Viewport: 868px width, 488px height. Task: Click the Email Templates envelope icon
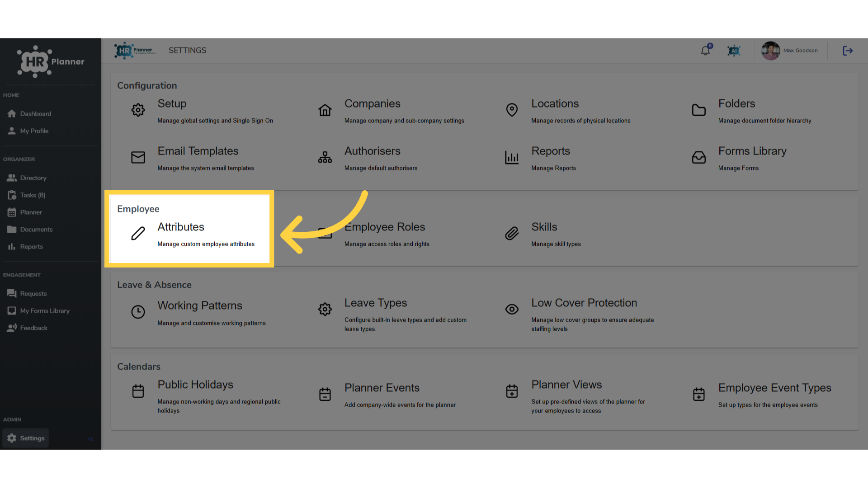pos(138,157)
